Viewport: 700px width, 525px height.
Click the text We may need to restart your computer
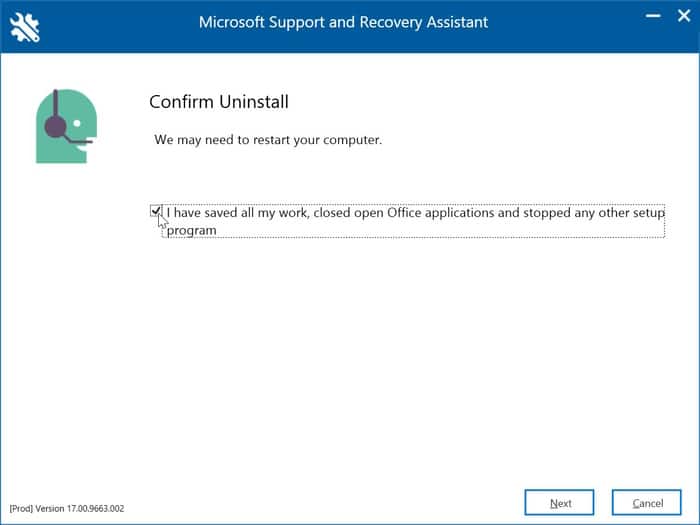click(x=268, y=140)
